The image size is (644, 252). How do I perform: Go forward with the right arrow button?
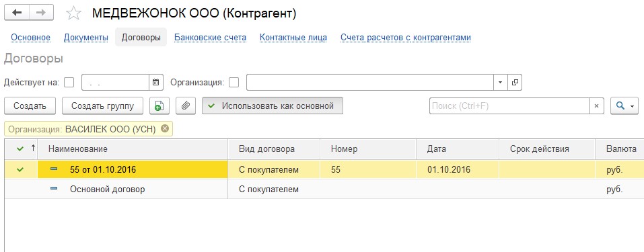[41, 13]
